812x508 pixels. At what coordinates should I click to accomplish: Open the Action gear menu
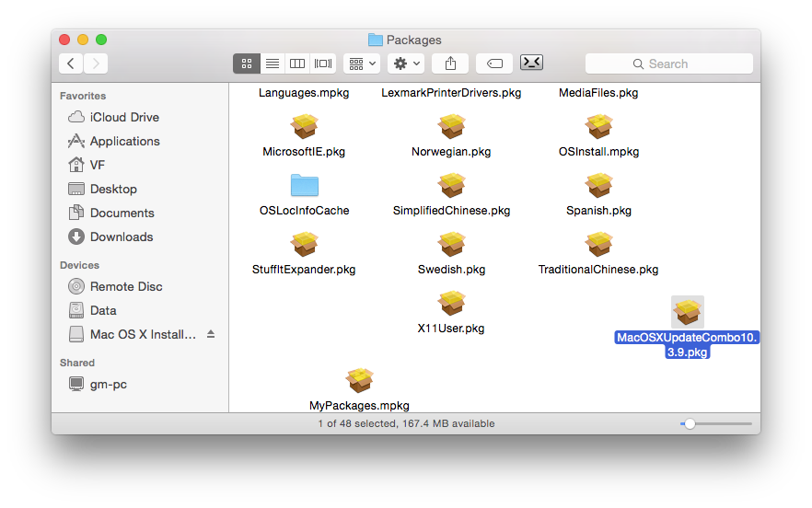click(x=406, y=63)
